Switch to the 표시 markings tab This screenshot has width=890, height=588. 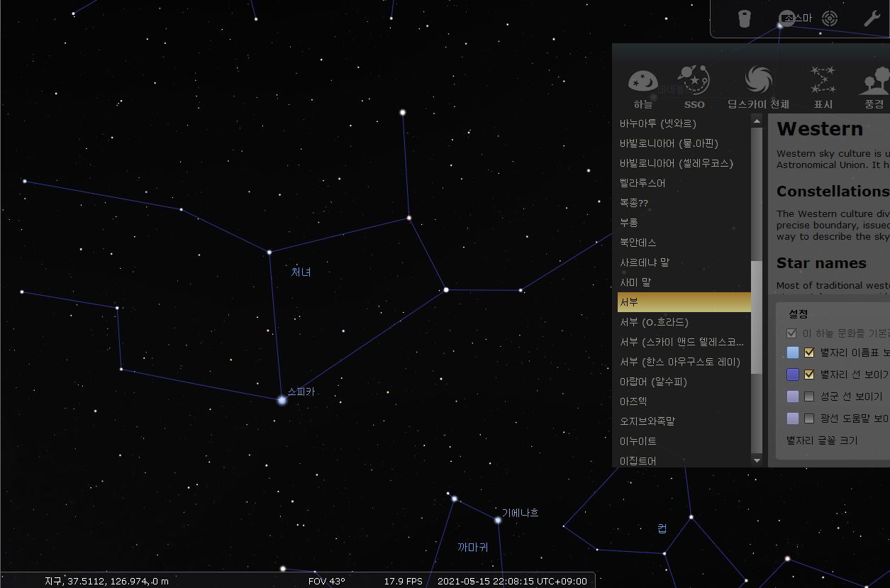823,88
